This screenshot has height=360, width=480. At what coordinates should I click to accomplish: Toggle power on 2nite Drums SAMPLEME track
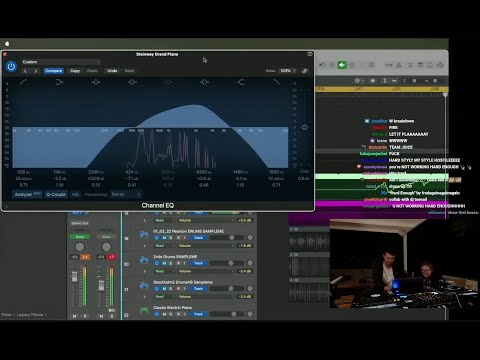pos(157,263)
